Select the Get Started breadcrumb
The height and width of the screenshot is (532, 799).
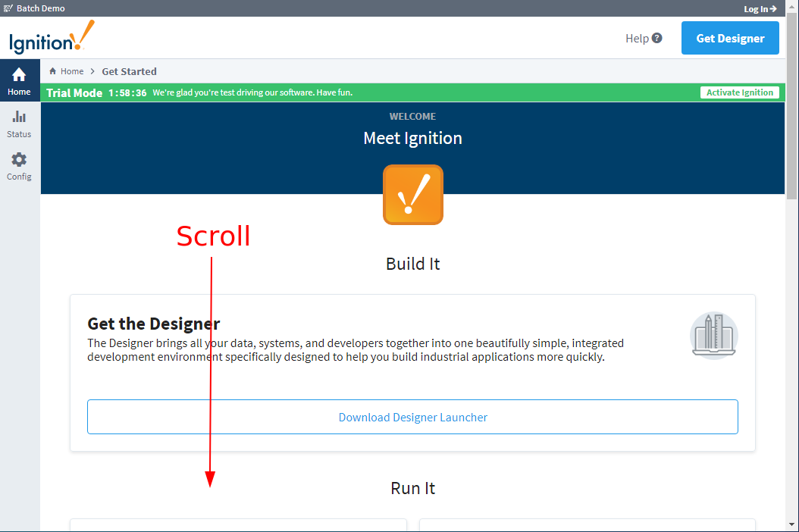point(129,71)
